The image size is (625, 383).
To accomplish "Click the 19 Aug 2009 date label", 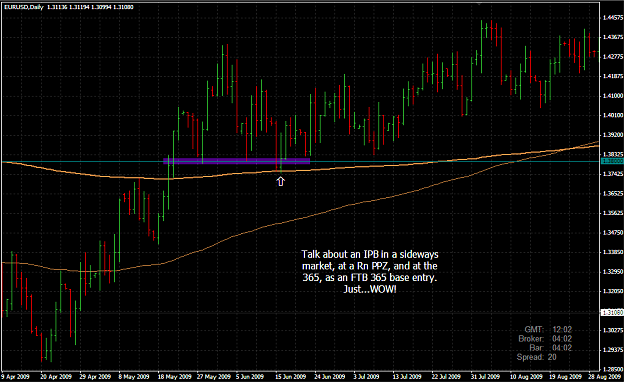I will click(x=566, y=377).
